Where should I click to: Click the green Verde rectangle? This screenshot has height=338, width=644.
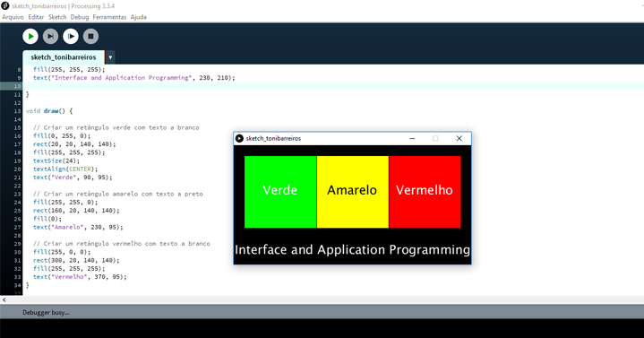coord(280,192)
